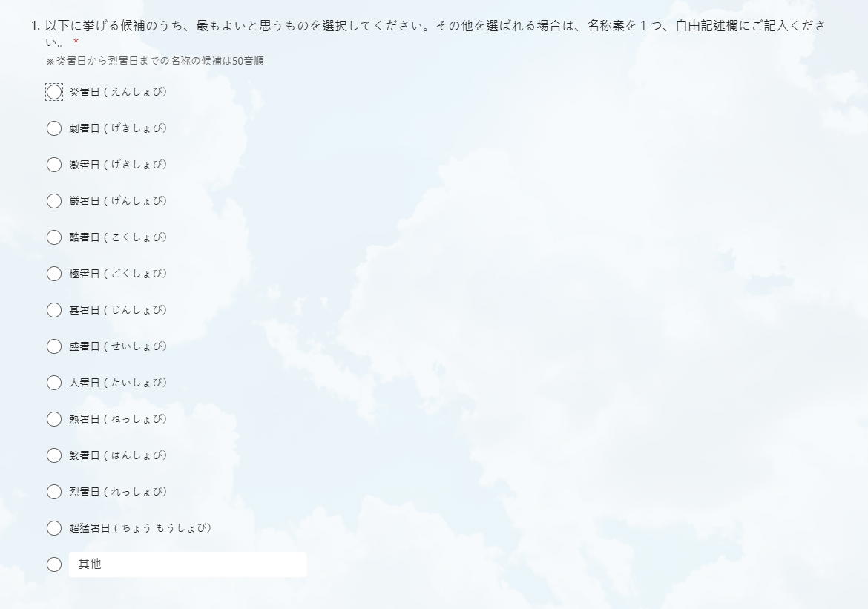
Task: Select the 繁暑日 (はんしょび) option
Action: (x=53, y=455)
